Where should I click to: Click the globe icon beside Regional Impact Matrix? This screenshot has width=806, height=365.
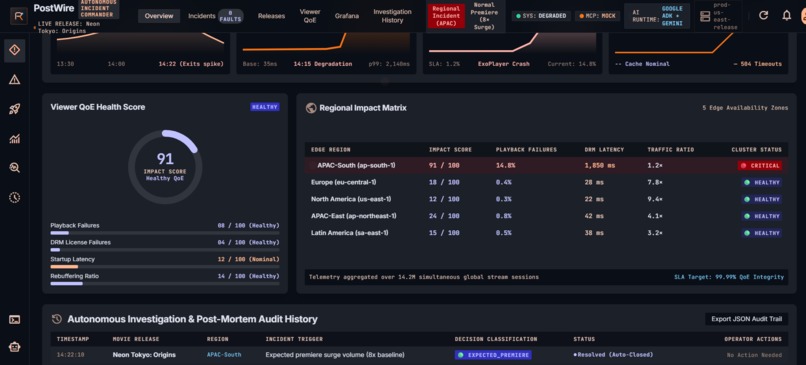pos(310,108)
